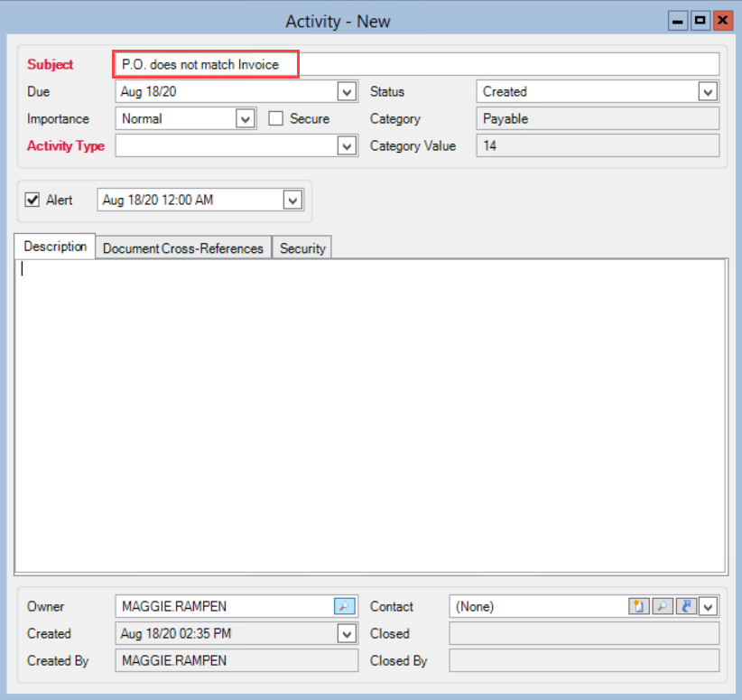Open the Importance dropdown
Viewport: 742px width, 700px height.
point(246,118)
